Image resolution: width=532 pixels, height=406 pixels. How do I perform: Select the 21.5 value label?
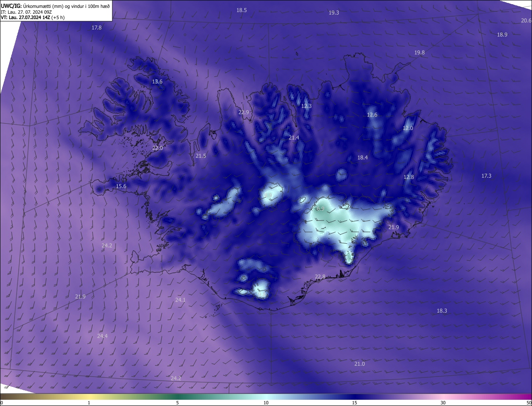[201, 156]
